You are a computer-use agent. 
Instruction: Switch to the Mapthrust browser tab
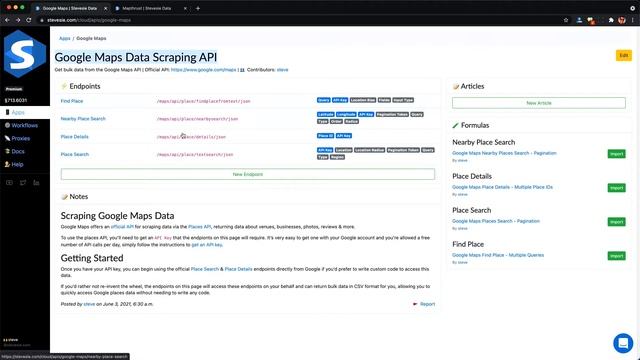pos(147,8)
